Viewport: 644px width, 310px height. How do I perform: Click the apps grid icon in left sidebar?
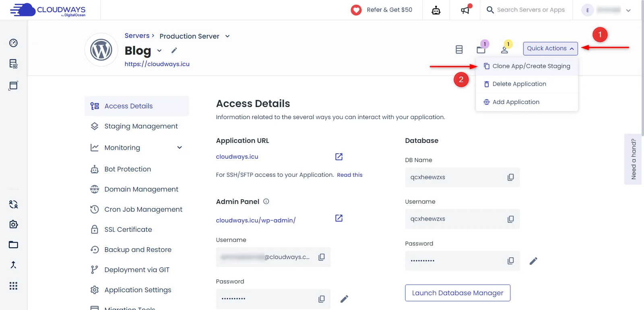(13, 286)
